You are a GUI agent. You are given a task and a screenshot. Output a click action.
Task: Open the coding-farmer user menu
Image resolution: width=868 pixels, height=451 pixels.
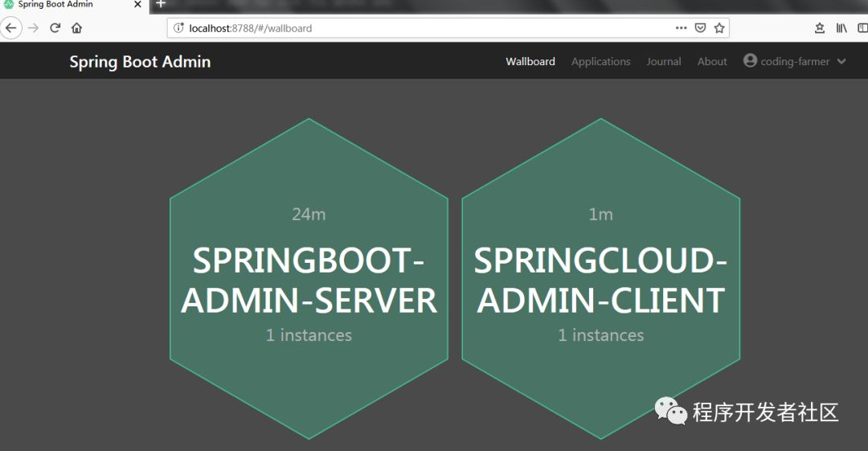(794, 61)
